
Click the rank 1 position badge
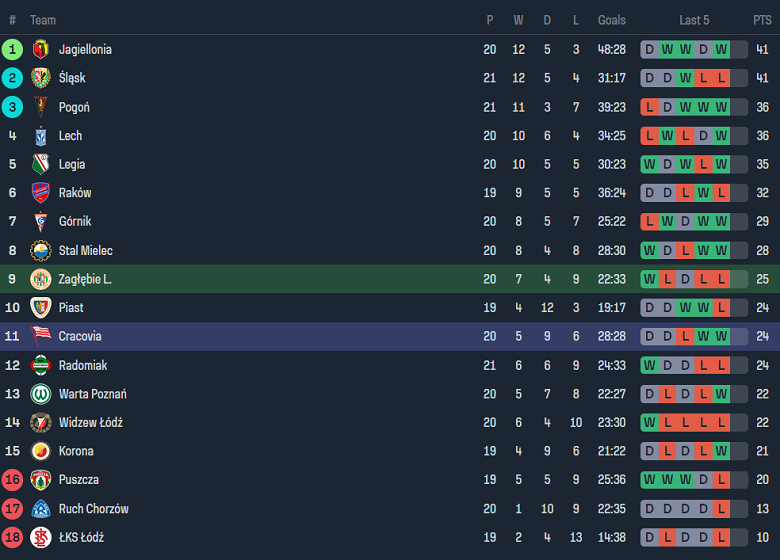pyautogui.click(x=12, y=49)
